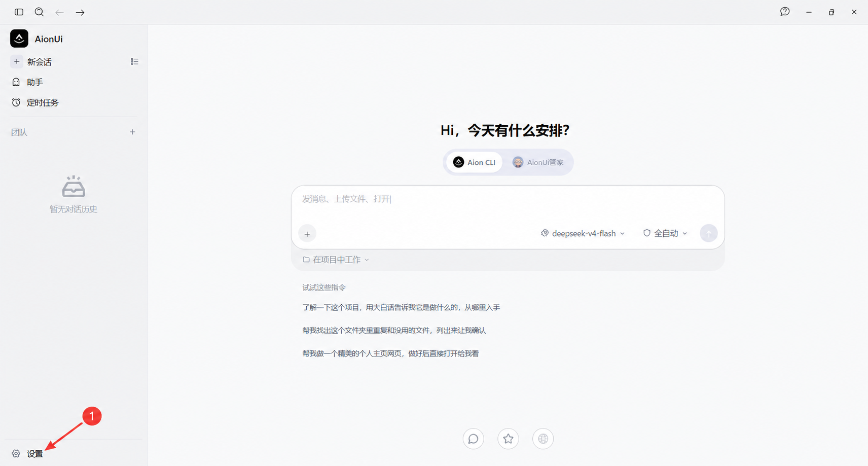Switch to the AionUi管家 agent tab
The height and width of the screenshot is (466, 868).
538,162
